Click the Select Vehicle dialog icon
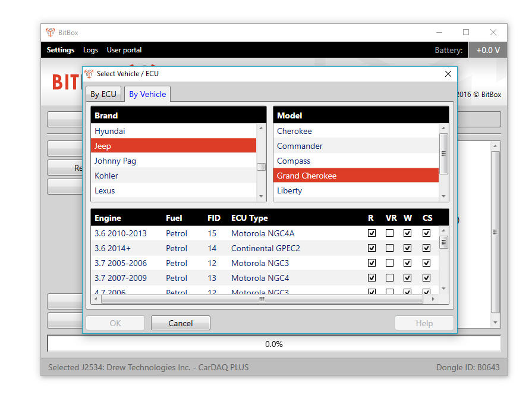Image resolution: width=532 pixels, height=394 pixels. pyautogui.click(x=89, y=74)
